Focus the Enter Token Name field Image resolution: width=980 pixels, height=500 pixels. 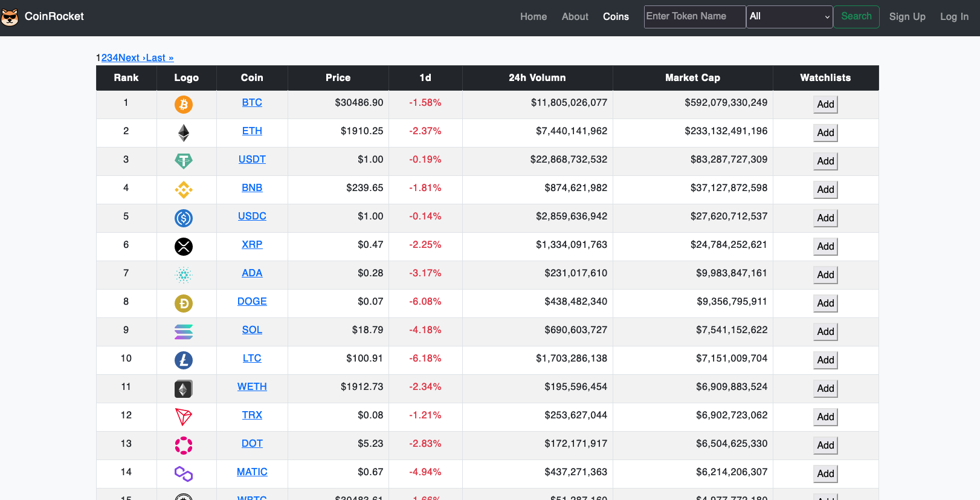coord(694,17)
